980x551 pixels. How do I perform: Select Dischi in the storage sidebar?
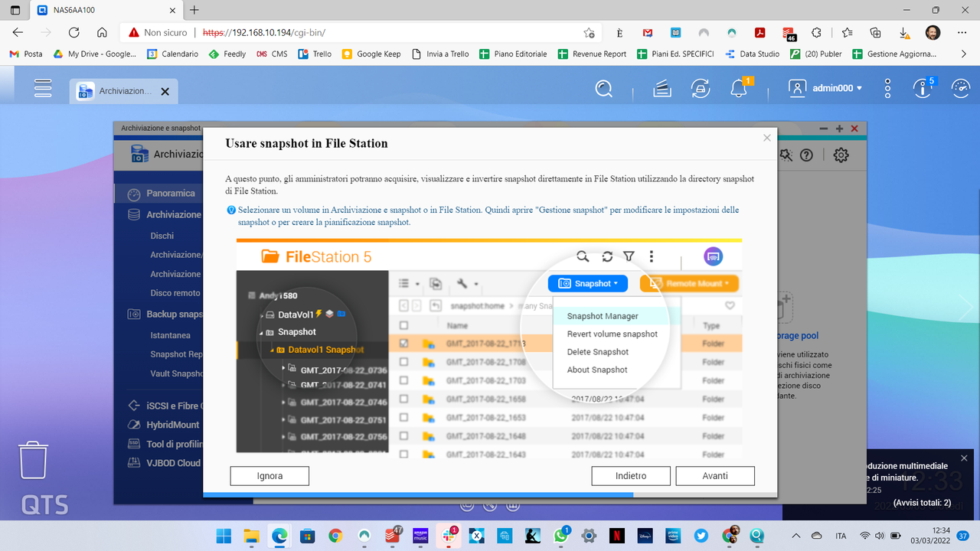pos(162,236)
